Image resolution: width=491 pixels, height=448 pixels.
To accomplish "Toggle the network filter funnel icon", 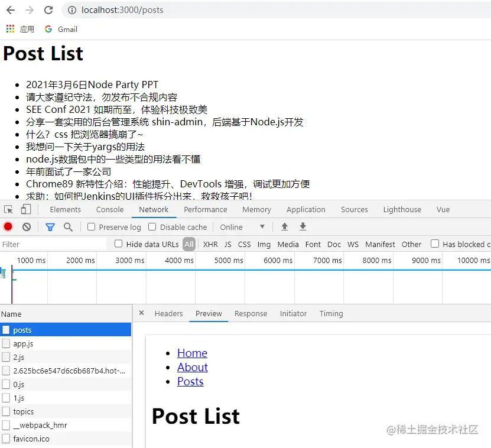I will click(50, 227).
